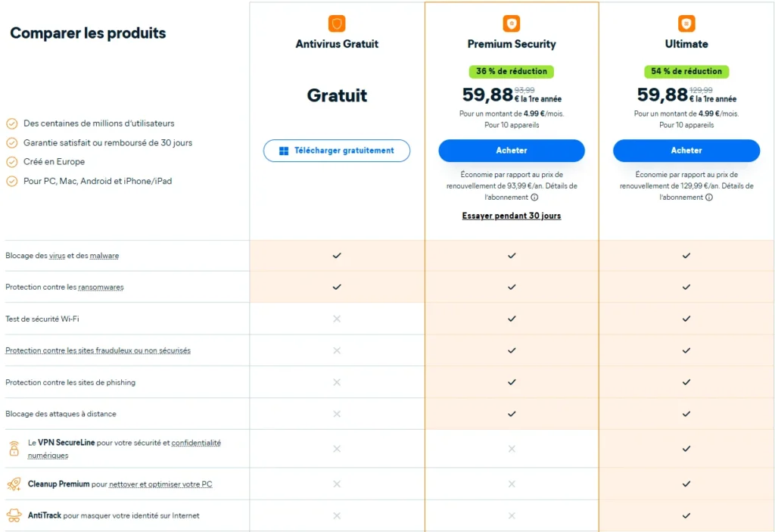The image size is (775, 532).
Task: Open Ultimate subscription details info icon
Action: tap(708, 198)
